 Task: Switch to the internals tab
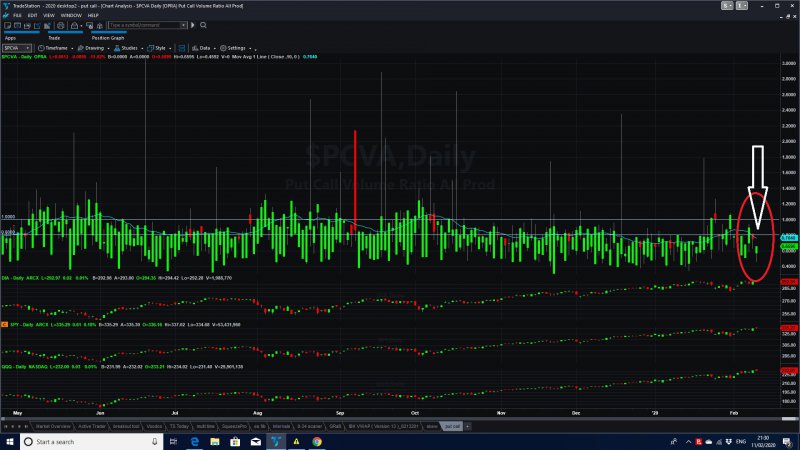click(x=281, y=426)
